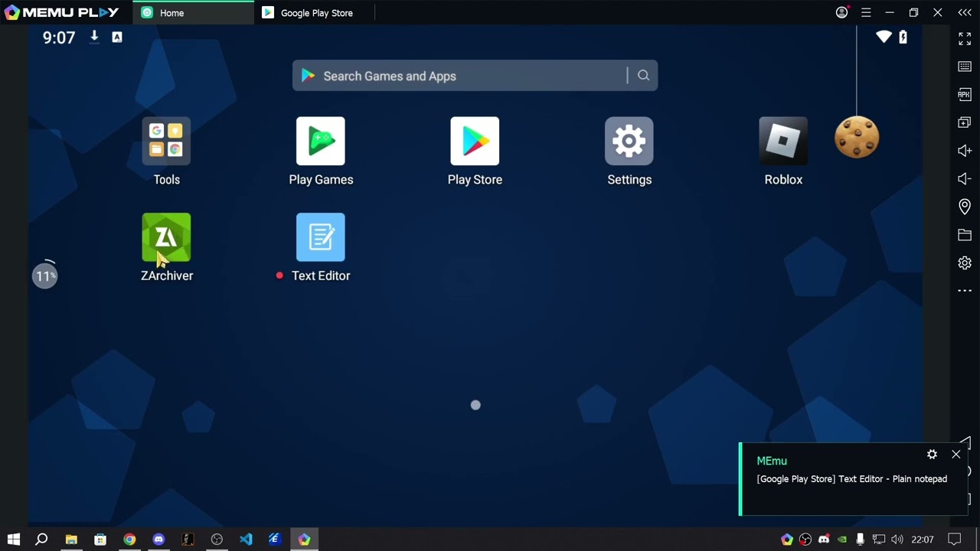Image resolution: width=980 pixels, height=551 pixels.
Task: Select the Home tab
Action: click(x=193, y=12)
